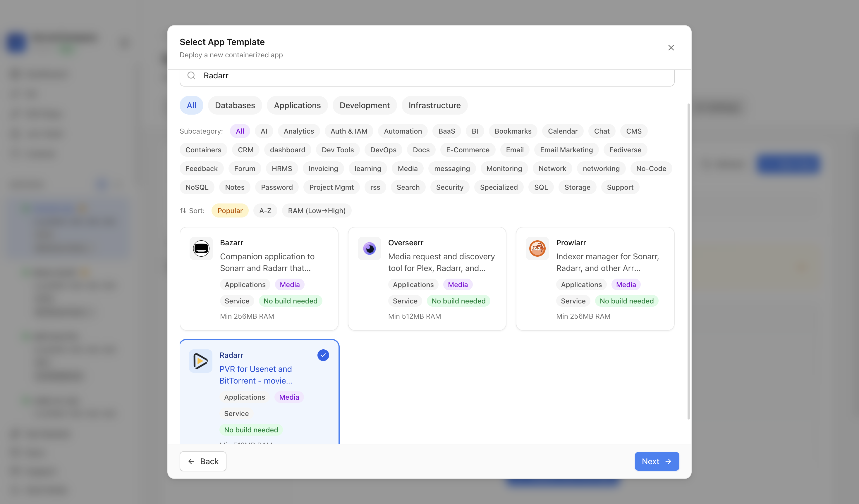Filter by the No-Code subcategory
The width and height of the screenshot is (859, 504).
click(x=651, y=169)
